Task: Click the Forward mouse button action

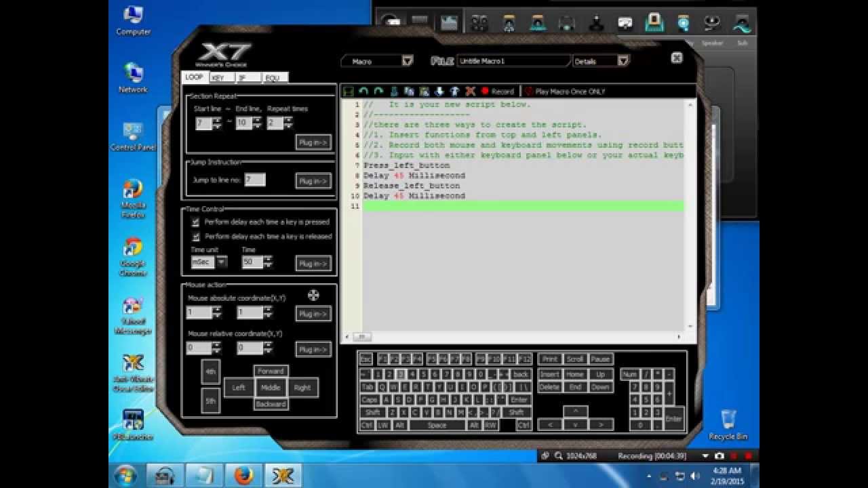Action: tap(271, 371)
